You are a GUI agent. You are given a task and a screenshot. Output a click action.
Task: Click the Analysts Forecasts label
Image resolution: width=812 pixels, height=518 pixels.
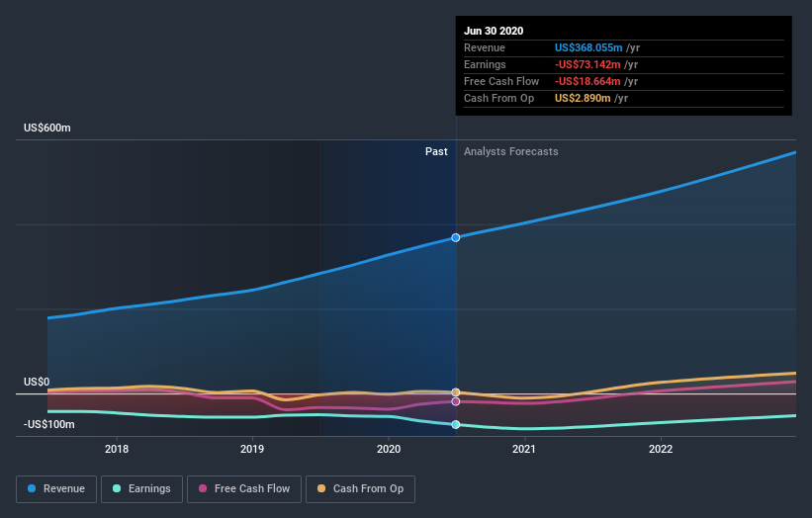tap(511, 151)
